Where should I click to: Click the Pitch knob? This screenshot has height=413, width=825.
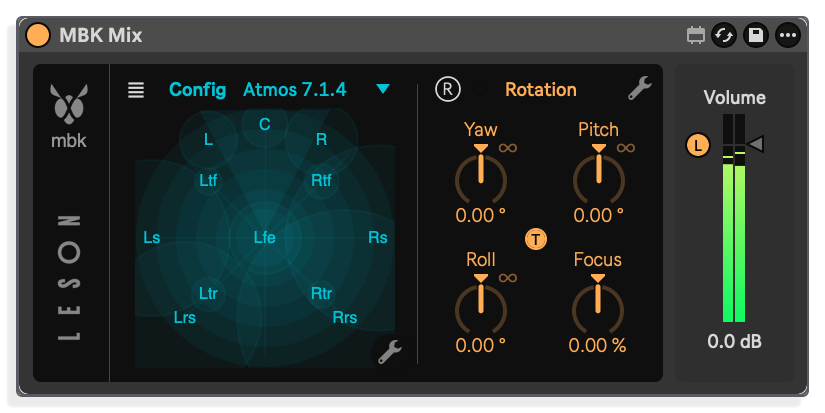point(599,177)
